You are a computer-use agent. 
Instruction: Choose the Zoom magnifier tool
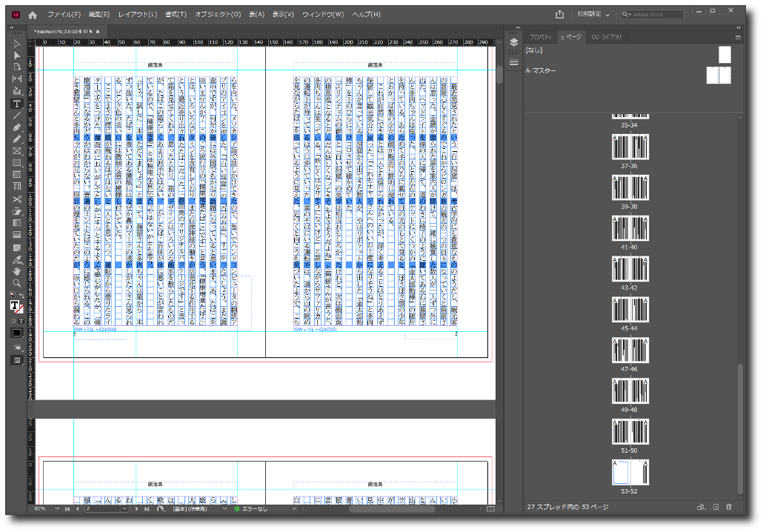pyautogui.click(x=16, y=283)
